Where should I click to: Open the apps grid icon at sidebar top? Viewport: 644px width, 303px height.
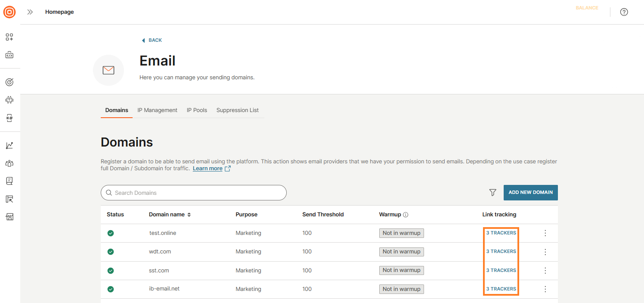click(9, 37)
